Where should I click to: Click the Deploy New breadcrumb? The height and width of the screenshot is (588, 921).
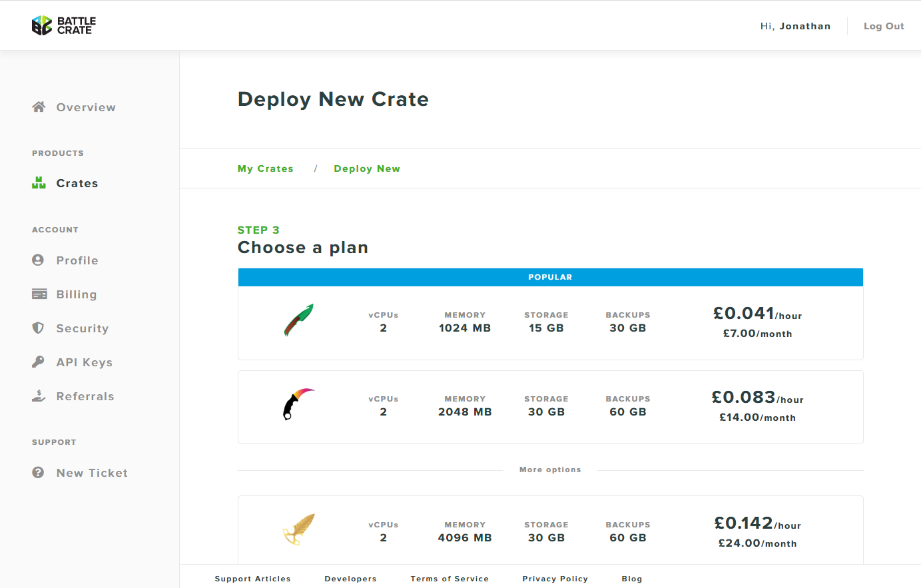tap(367, 168)
